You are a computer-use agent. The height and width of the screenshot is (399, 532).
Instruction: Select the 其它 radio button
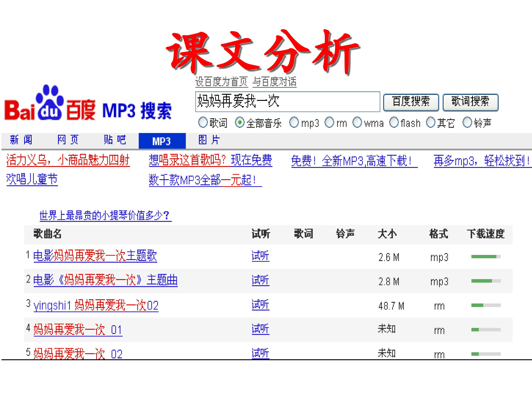tap(431, 122)
